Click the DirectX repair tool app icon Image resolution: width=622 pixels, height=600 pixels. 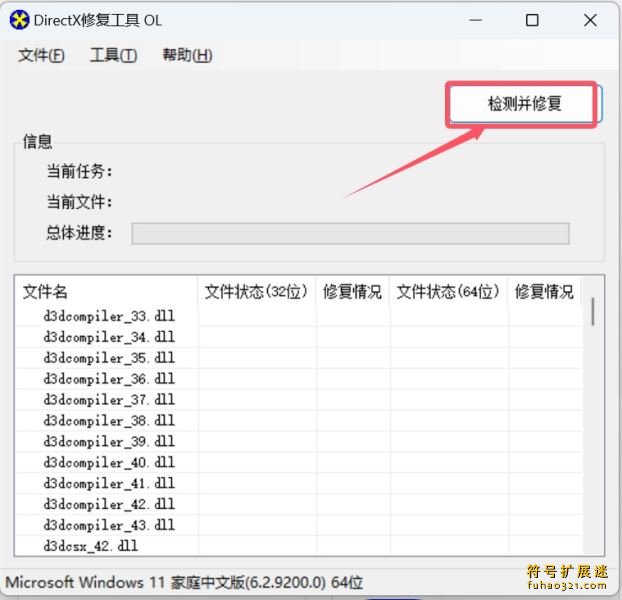click(x=19, y=20)
